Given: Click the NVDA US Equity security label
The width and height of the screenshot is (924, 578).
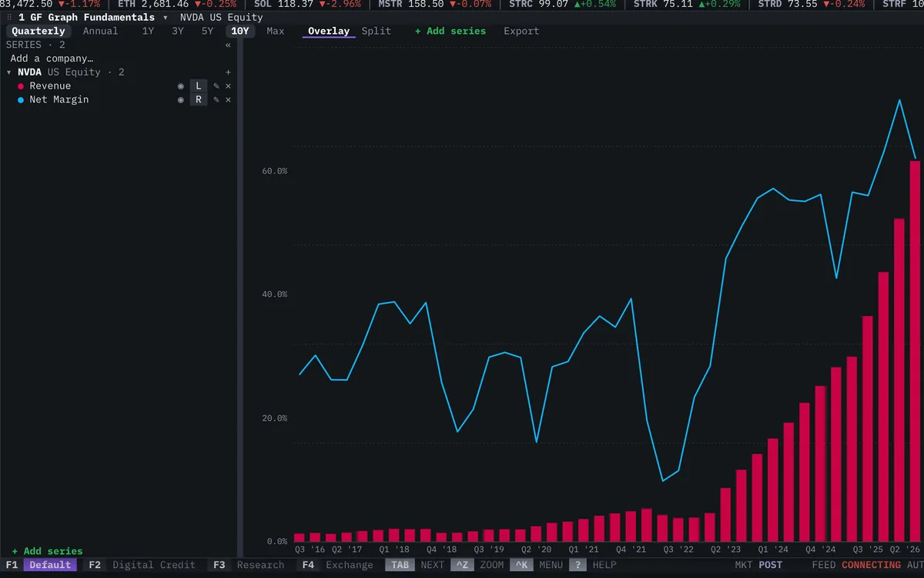Looking at the screenshot, I should click(221, 17).
